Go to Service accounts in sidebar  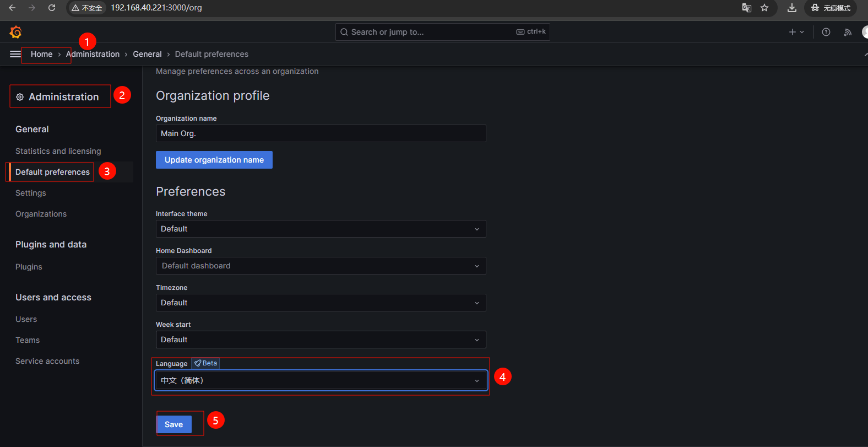[x=47, y=361]
